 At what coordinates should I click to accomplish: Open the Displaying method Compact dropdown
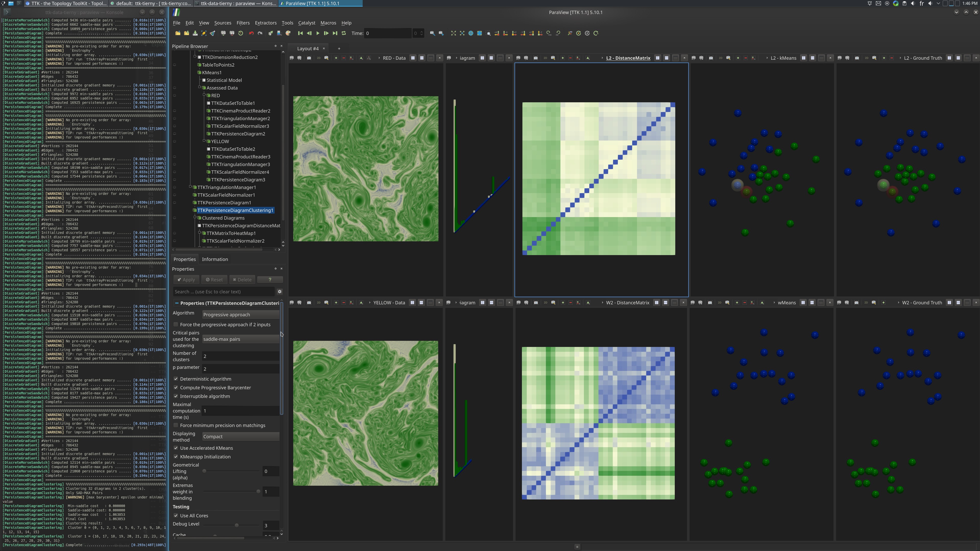240,437
